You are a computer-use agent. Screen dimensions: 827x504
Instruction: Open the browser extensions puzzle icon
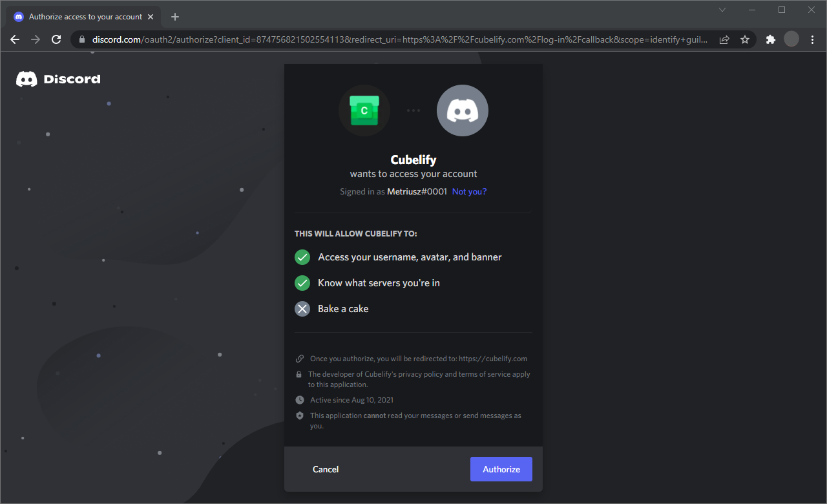(x=770, y=39)
